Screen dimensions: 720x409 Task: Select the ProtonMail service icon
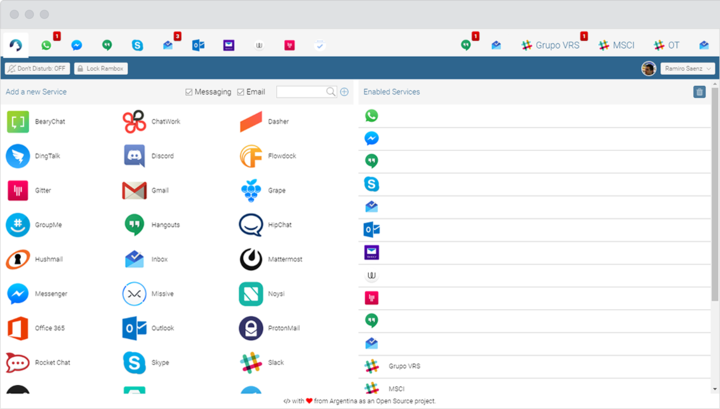(x=251, y=328)
